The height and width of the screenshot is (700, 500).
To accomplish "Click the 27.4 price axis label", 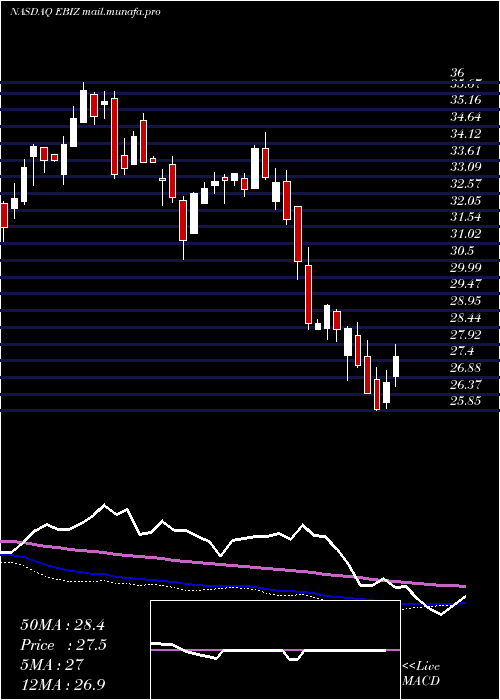I will click(x=462, y=351).
